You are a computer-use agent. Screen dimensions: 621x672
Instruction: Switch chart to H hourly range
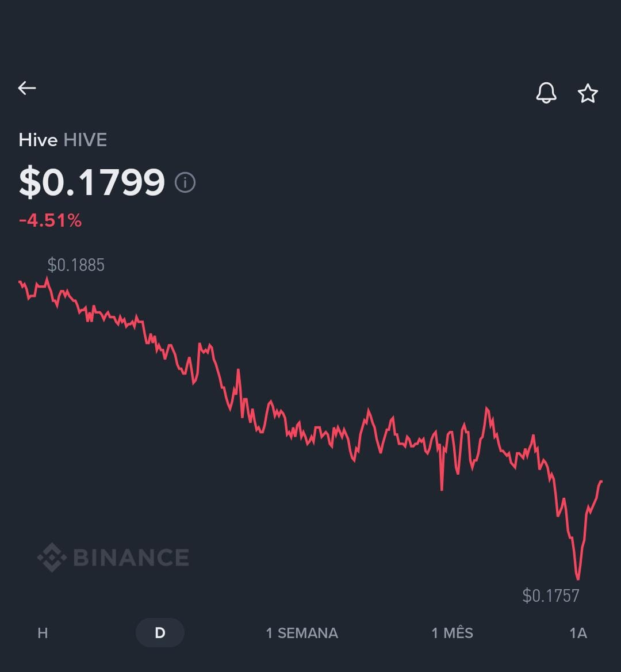click(43, 633)
